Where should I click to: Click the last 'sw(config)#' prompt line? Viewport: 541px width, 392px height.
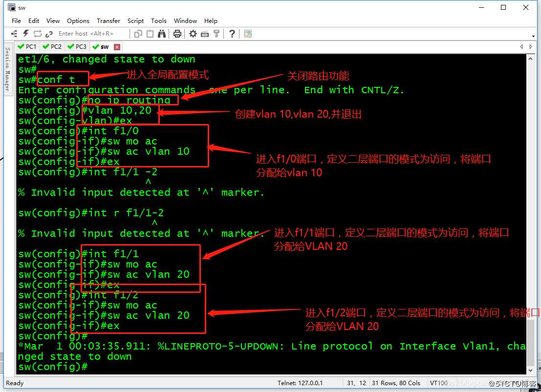pyautogui.click(x=53, y=367)
